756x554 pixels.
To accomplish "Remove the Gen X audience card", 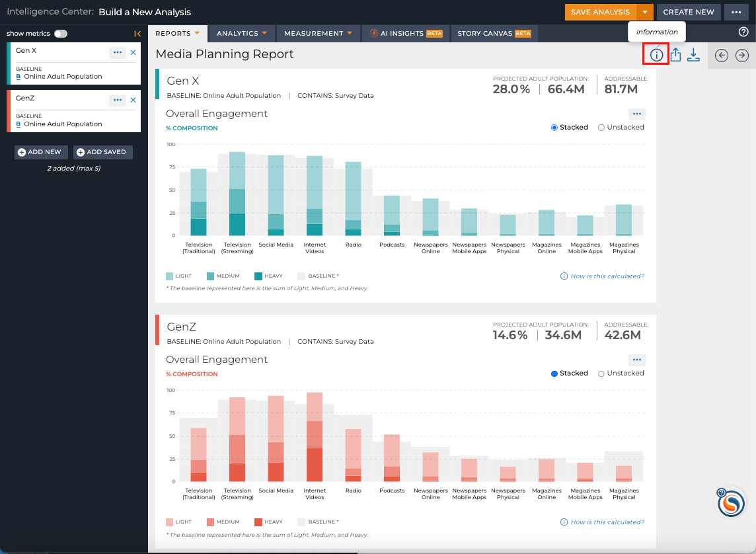I will pos(133,52).
